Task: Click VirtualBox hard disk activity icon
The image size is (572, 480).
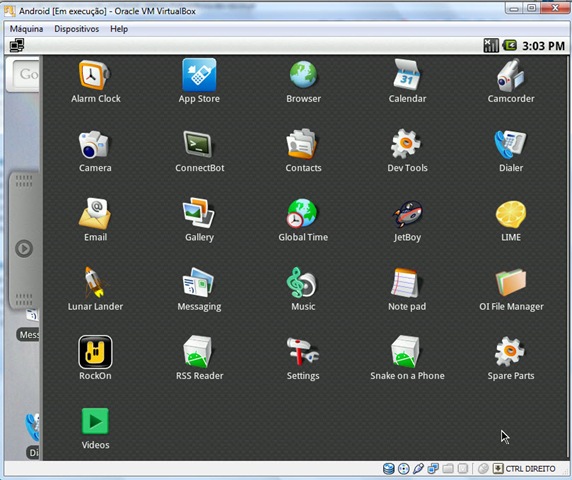Action: [x=389, y=469]
